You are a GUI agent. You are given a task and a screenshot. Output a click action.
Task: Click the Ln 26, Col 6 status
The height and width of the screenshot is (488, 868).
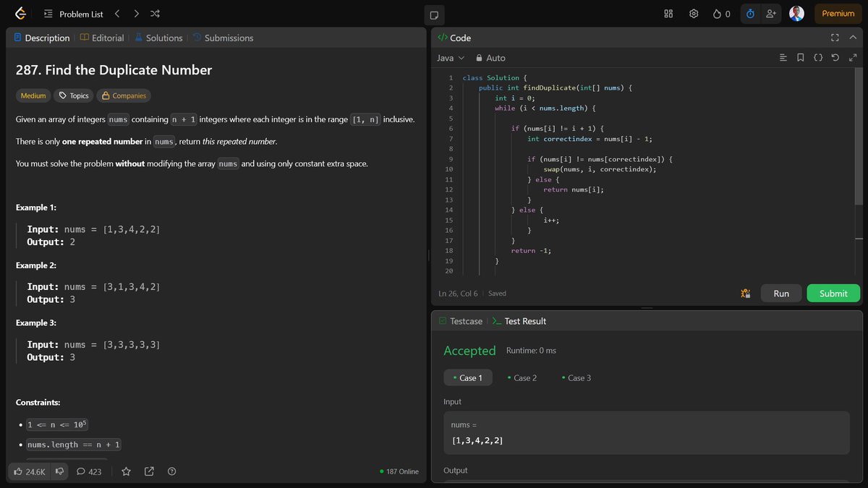pyautogui.click(x=459, y=294)
